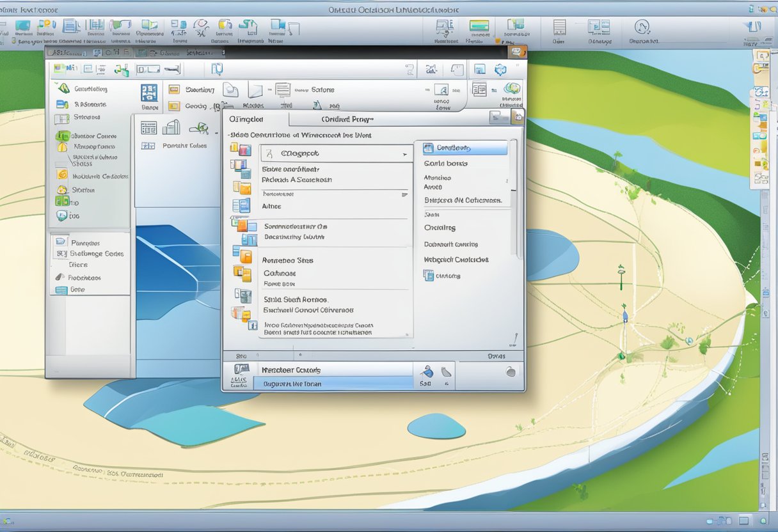778x532 pixels.
Task: Select the magnifying glass search icon near top right
Action: point(642,29)
